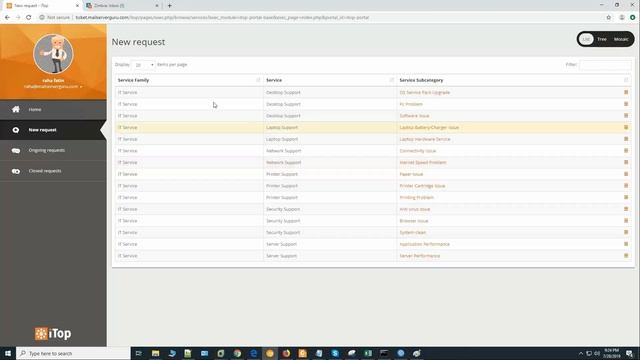Open the Server Performance link
Screen dimensions: 640x360
[x=420, y=256]
